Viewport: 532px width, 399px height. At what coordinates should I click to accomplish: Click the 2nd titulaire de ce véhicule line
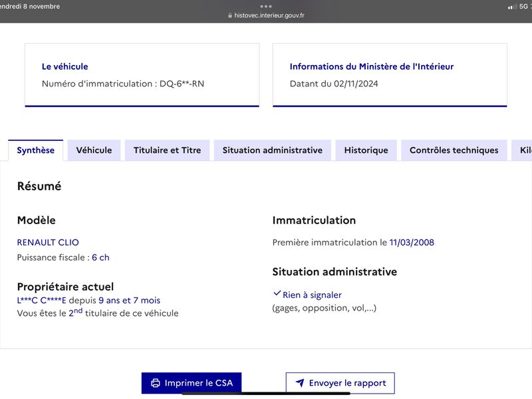[x=98, y=313]
